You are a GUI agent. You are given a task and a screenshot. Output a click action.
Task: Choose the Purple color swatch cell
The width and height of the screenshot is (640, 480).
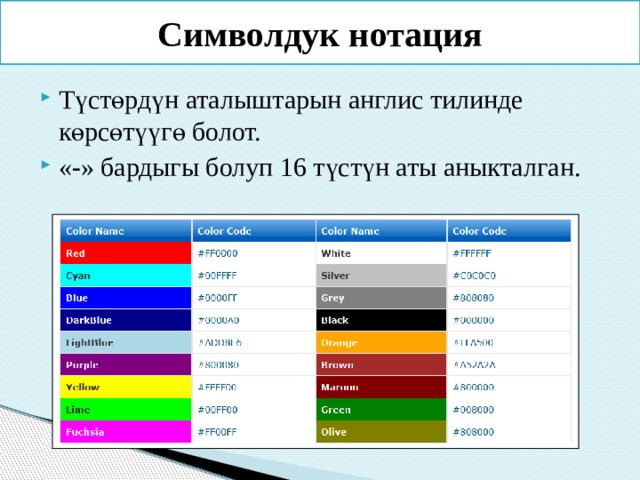pyautogui.click(x=126, y=365)
